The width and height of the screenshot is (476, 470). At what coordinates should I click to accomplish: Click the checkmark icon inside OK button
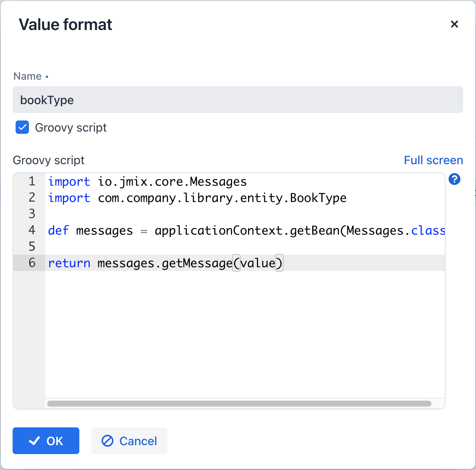34,441
